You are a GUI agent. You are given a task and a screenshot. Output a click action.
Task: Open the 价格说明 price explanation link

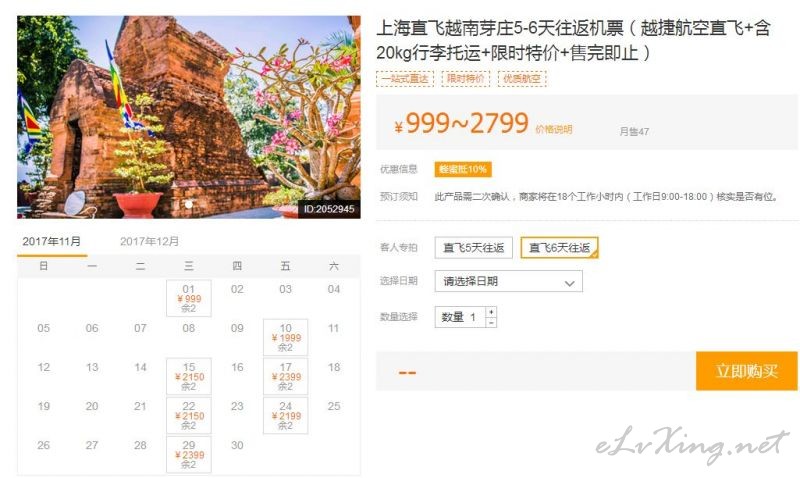(x=554, y=130)
